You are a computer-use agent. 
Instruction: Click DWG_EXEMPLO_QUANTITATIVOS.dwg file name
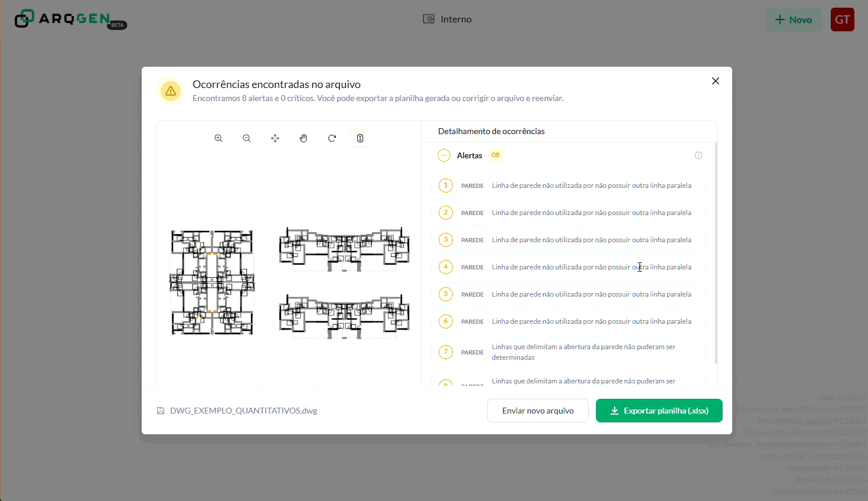click(243, 411)
